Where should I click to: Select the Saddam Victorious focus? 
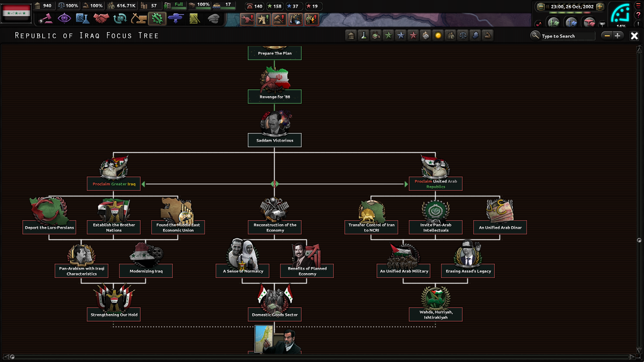click(x=274, y=140)
